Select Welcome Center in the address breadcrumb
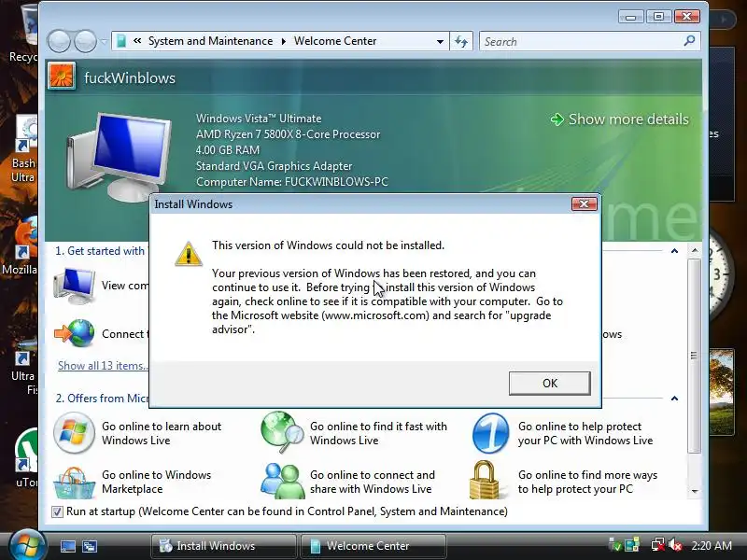This screenshot has height=560, width=747. (x=335, y=41)
